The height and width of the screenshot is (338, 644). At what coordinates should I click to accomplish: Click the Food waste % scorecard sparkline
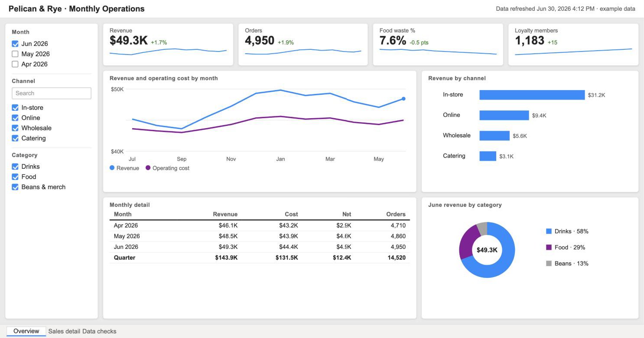438,52
